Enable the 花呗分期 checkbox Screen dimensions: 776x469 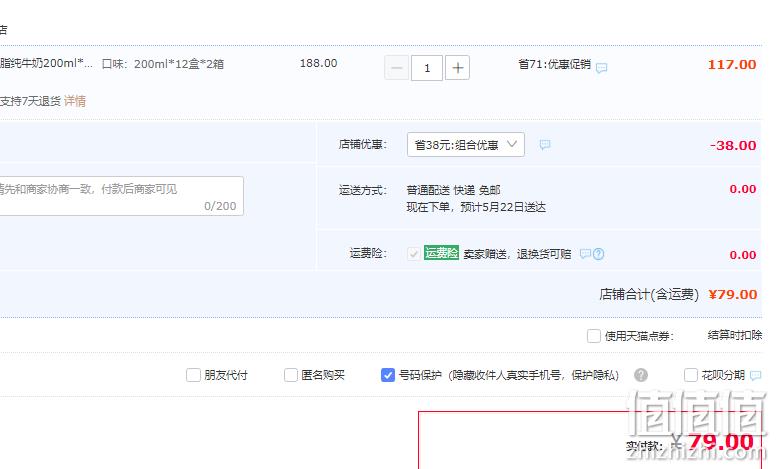691,375
